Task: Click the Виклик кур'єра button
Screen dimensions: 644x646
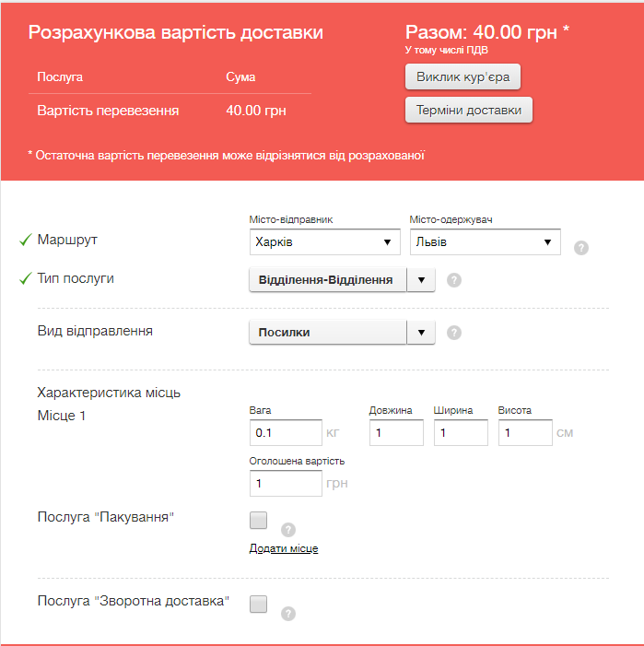Action: point(463,76)
